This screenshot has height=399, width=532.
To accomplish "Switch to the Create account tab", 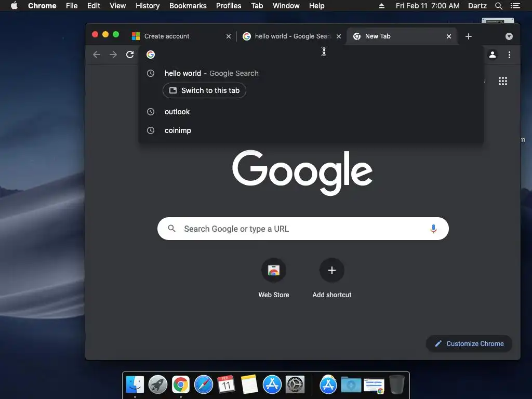I will pyautogui.click(x=181, y=36).
